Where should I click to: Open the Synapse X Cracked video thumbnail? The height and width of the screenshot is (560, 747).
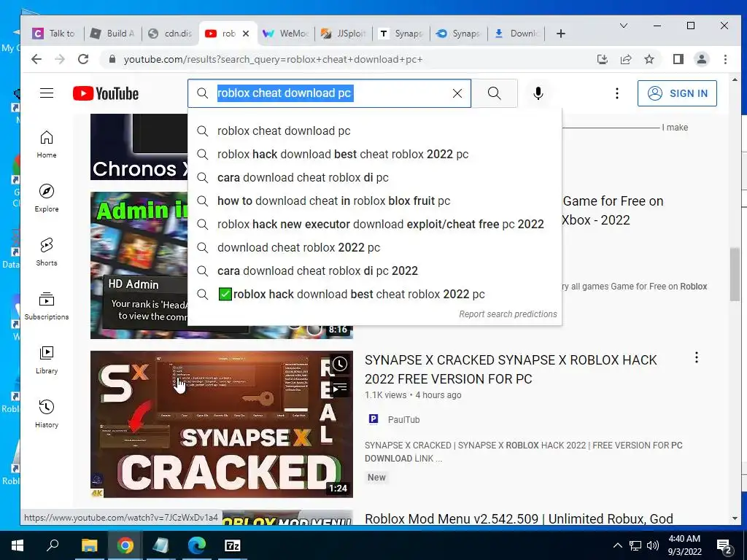pos(222,424)
